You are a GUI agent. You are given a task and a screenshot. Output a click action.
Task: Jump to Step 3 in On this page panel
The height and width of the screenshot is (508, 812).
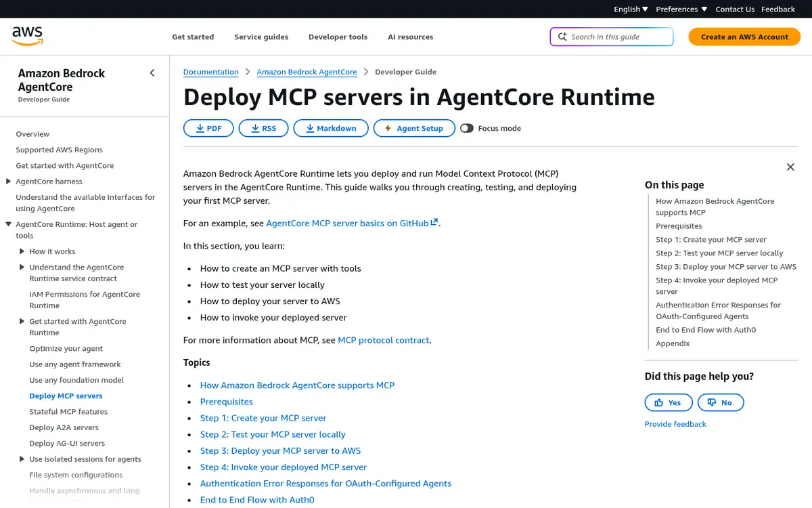tap(726, 267)
